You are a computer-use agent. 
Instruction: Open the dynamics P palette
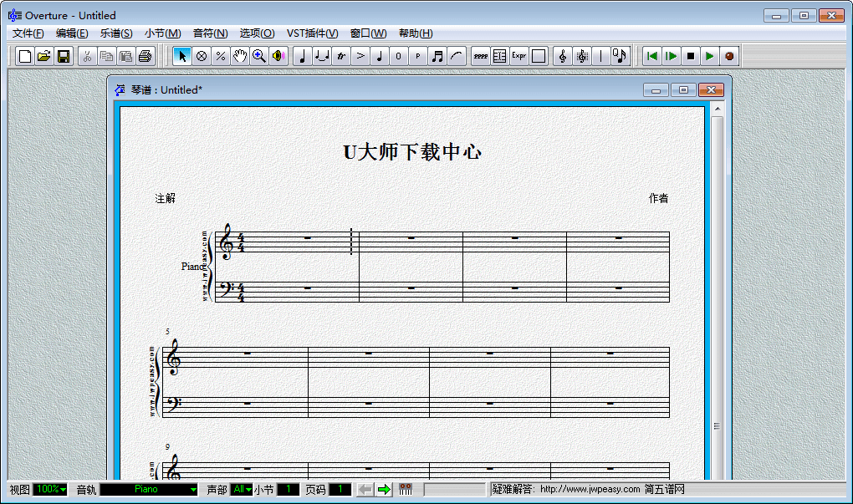[418, 56]
